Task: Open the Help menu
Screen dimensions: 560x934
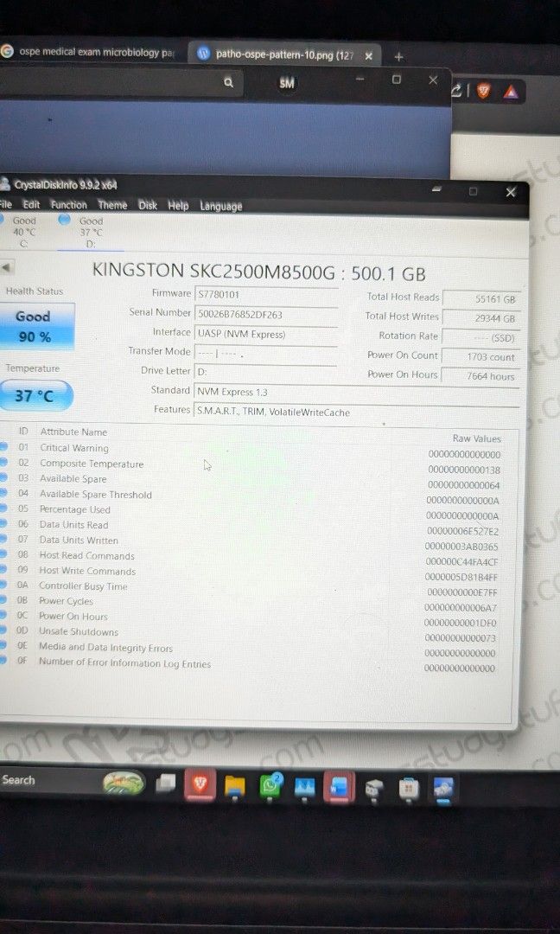Action: [178, 206]
